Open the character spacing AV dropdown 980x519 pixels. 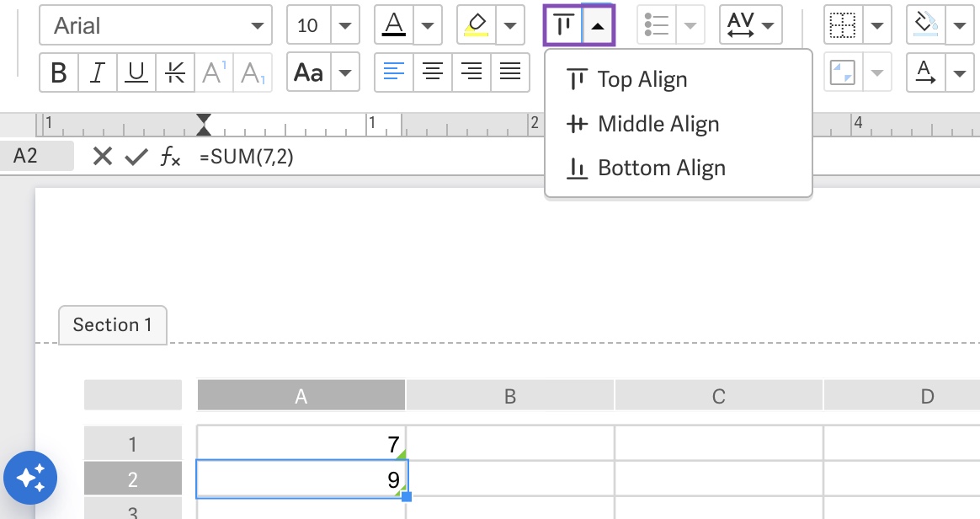pyautogui.click(x=751, y=25)
